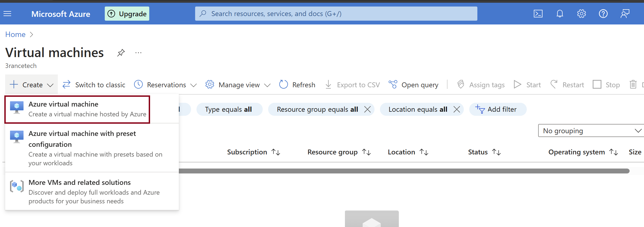Open the hamburger portal menu

click(7, 14)
